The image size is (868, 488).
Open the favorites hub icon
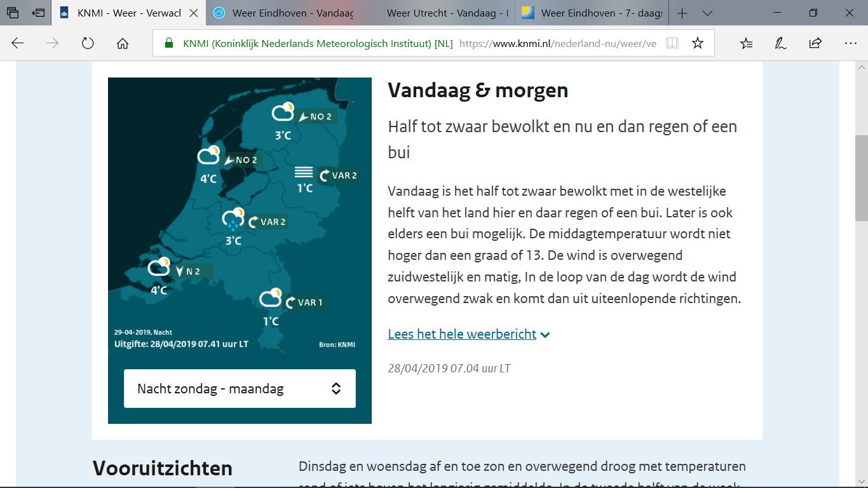tap(747, 43)
